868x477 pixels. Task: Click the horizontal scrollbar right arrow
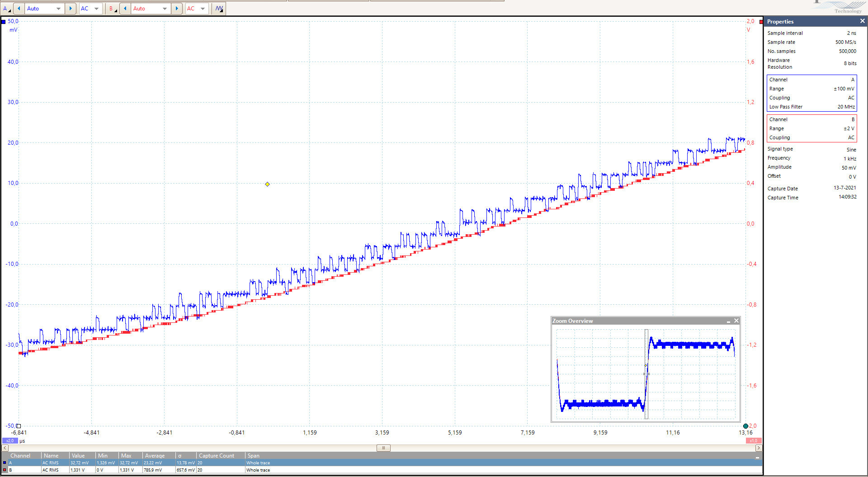coord(759,448)
